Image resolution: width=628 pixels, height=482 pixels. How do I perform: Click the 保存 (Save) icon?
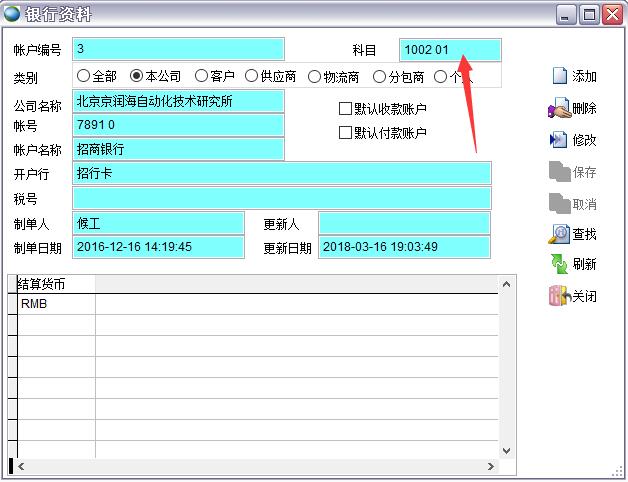point(559,171)
